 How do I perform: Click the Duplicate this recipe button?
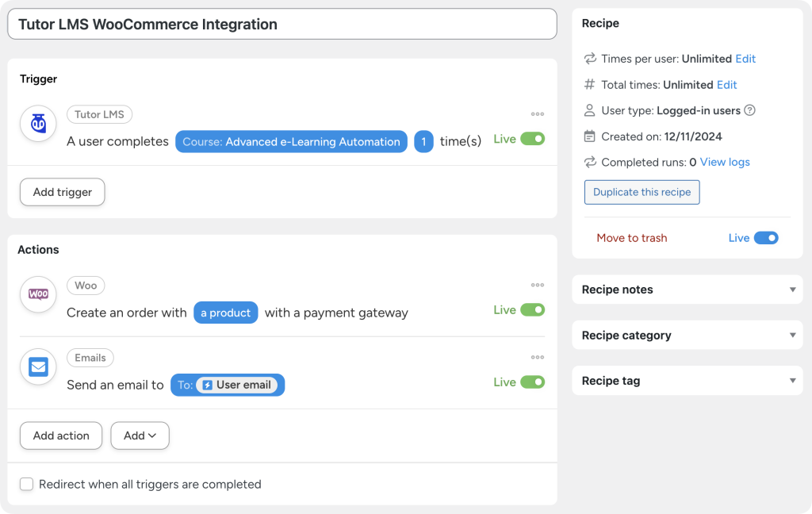coord(642,192)
